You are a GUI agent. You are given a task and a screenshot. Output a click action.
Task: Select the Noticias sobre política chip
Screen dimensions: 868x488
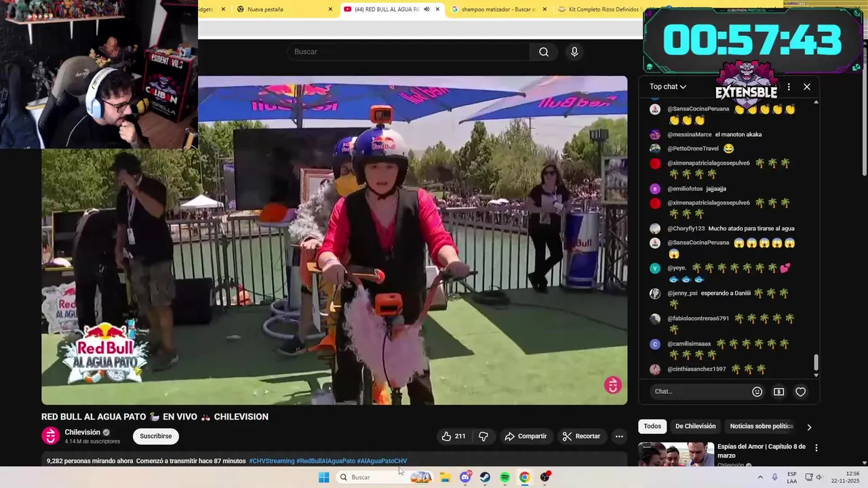pyautogui.click(x=762, y=426)
